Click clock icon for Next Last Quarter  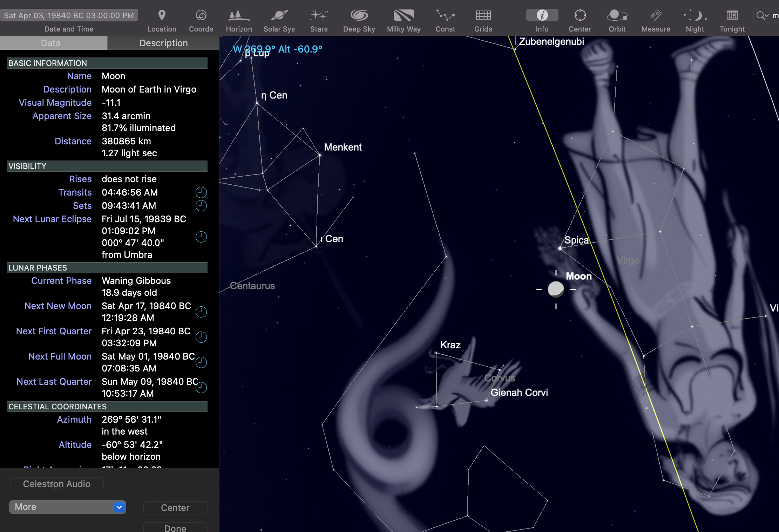(x=201, y=388)
